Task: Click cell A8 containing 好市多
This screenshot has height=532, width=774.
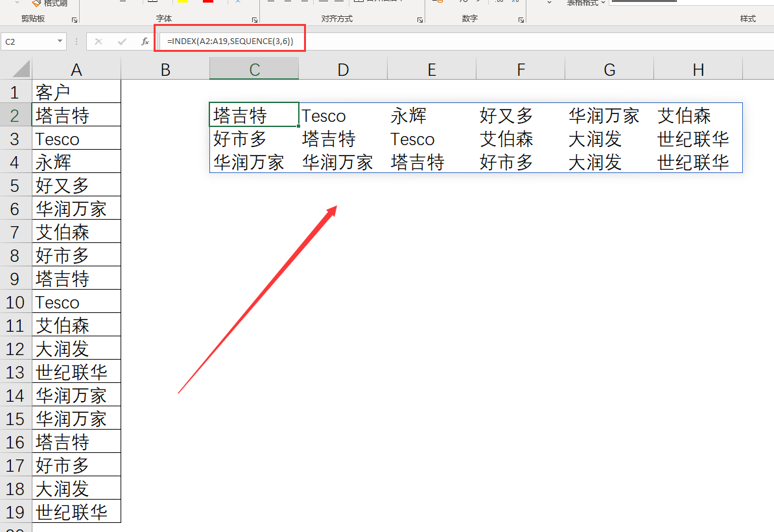Action: point(76,255)
